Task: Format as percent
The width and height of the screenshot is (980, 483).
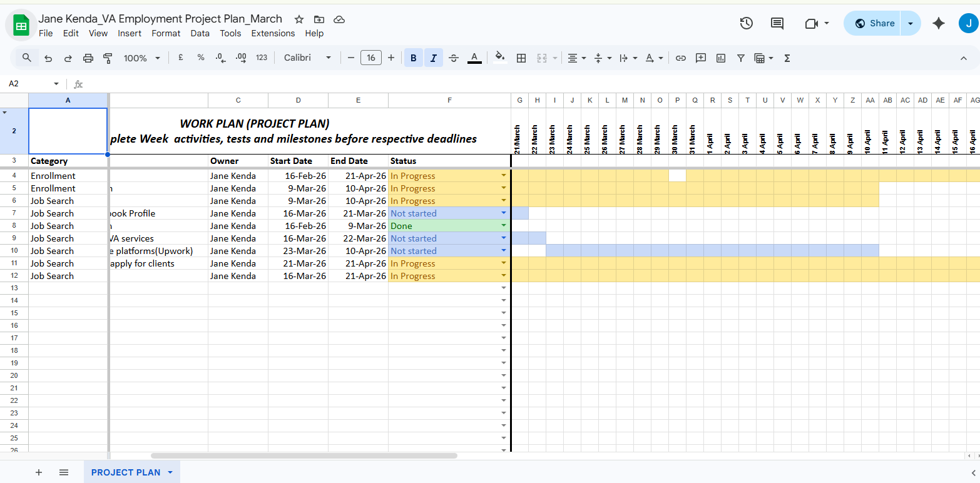Action: coord(201,58)
